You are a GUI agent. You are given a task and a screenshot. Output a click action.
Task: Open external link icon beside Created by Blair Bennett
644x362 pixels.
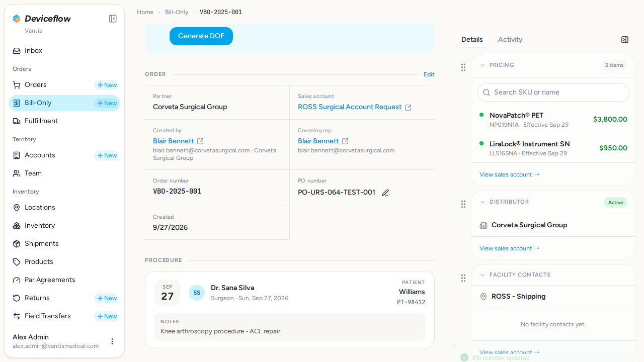(x=200, y=141)
